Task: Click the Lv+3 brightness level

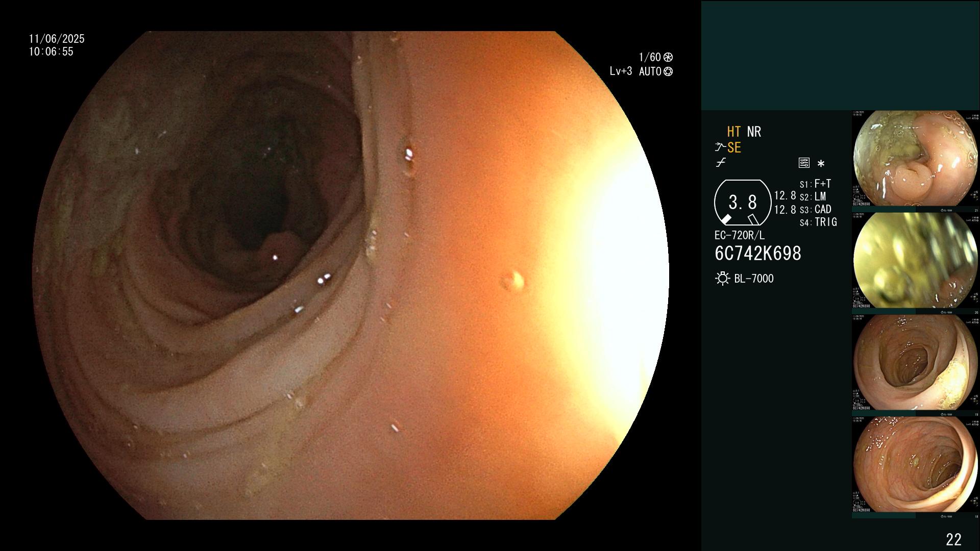Action: (621, 71)
